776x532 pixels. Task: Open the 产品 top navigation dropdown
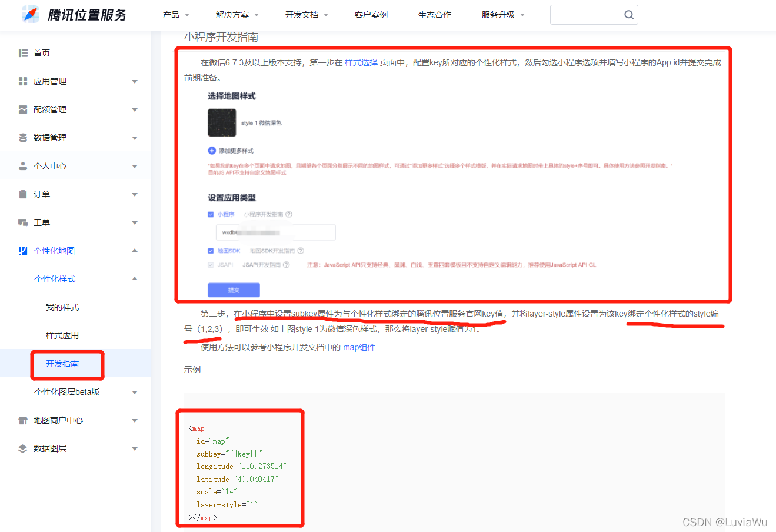[x=176, y=15]
